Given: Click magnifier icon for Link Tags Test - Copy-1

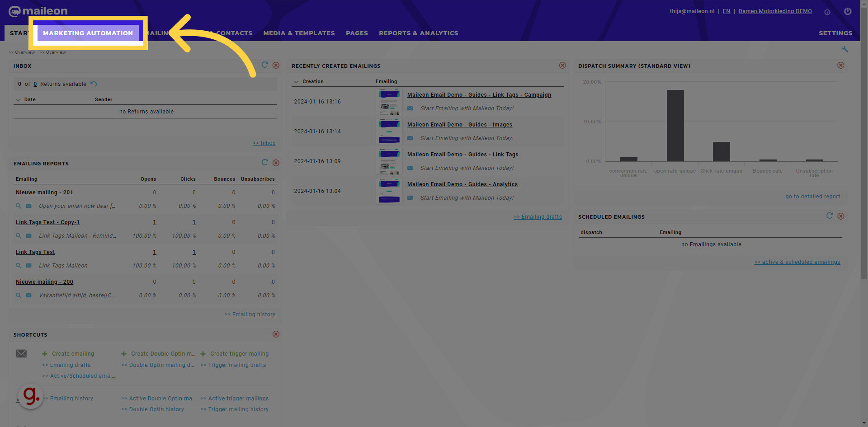Looking at the screenshot, I should (x=19, y=235).
